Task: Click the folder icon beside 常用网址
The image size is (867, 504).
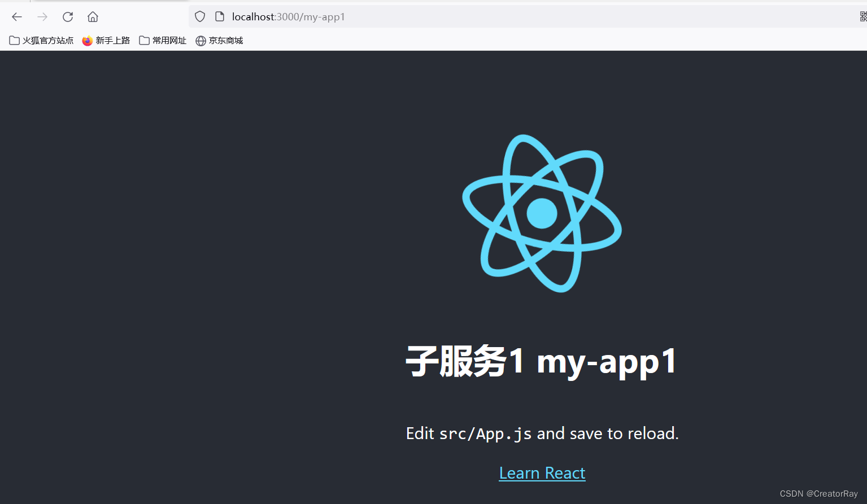Action: pos(145,41)
